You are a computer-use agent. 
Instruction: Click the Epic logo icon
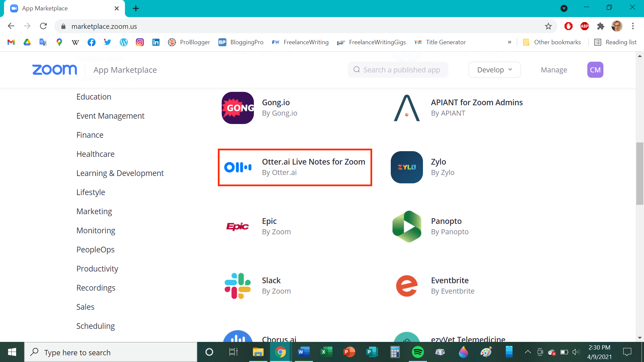point(237,227)
